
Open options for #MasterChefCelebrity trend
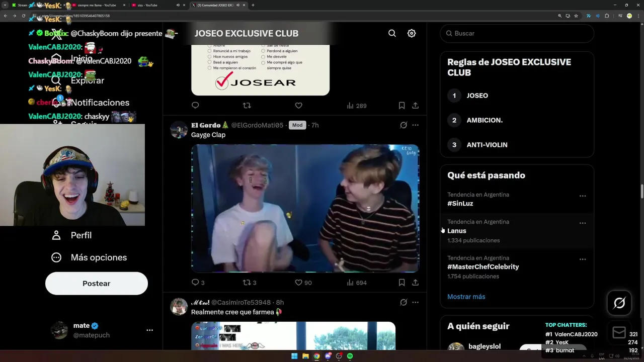(x=583, y=259)
